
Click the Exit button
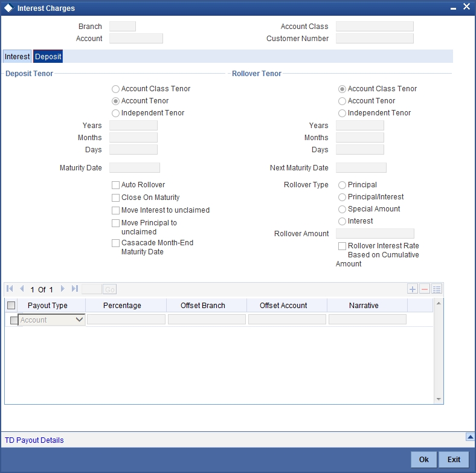(454, 460)
